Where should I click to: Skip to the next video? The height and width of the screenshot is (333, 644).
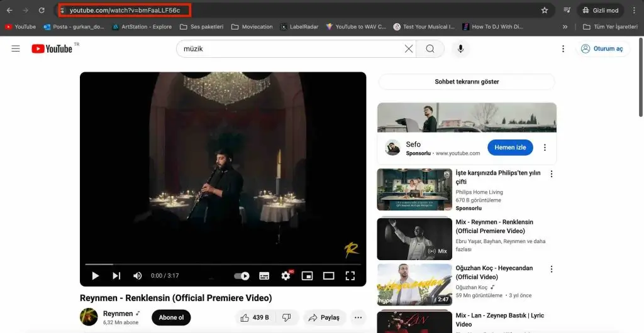(116, 276)
